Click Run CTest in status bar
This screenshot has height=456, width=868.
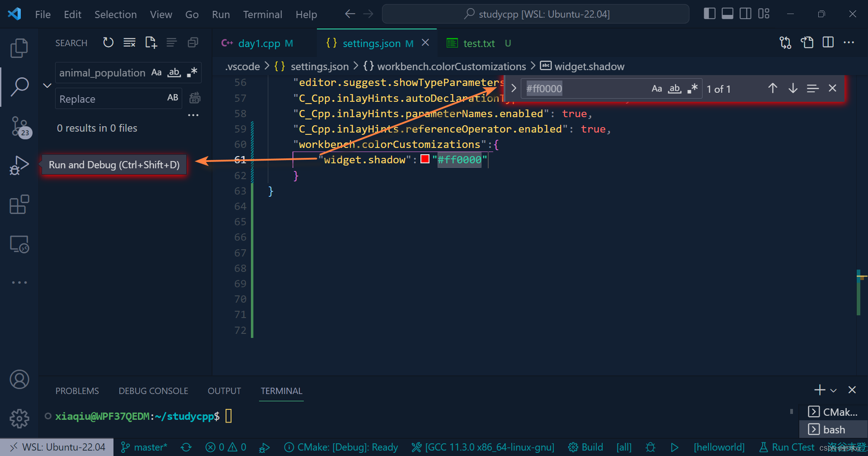tap(787, 447)
